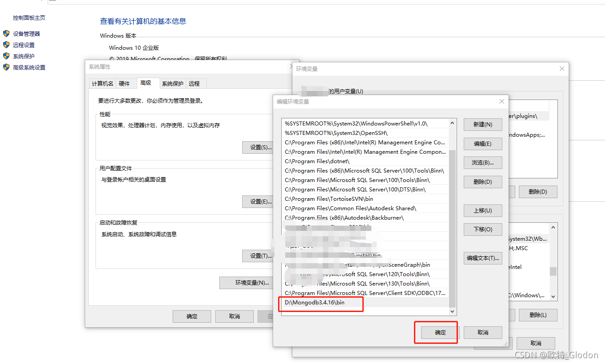This screenshot has height=364, width=605.
Task: Select SQL Server\130\Tools\Binn\ entry
Action: click(365, 284)
